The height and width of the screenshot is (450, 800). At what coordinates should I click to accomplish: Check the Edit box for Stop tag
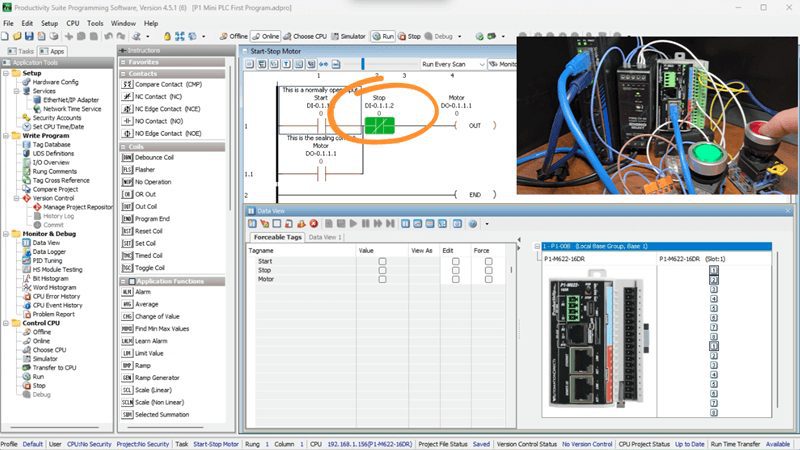(455, 270)
